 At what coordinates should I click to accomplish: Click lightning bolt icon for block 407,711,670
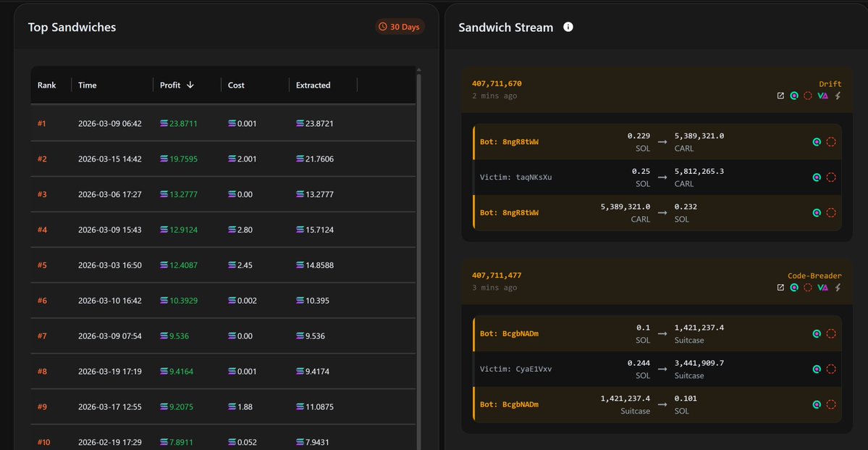tap(838, 96)
